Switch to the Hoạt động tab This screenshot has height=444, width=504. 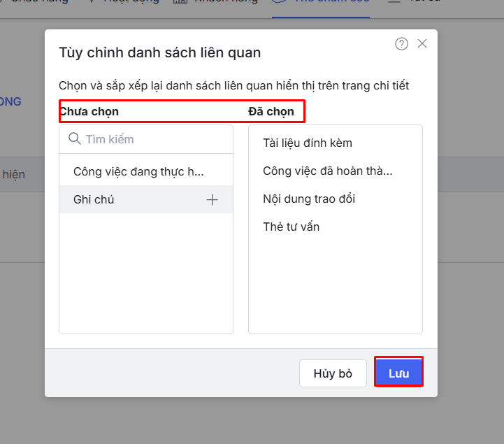pos(131,2)
